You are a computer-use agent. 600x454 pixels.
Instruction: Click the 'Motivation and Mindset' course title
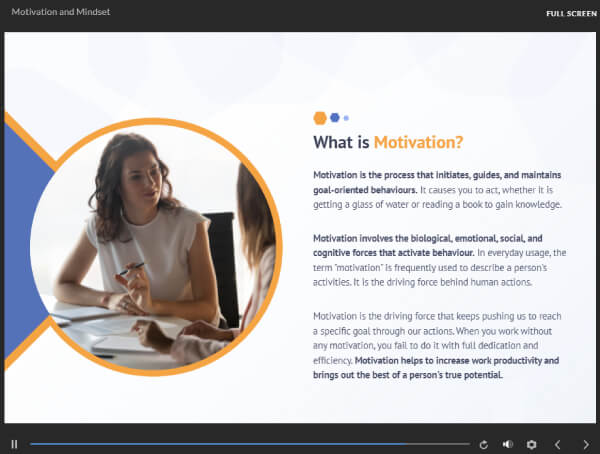pyautogui.click(x=60, y=13)
